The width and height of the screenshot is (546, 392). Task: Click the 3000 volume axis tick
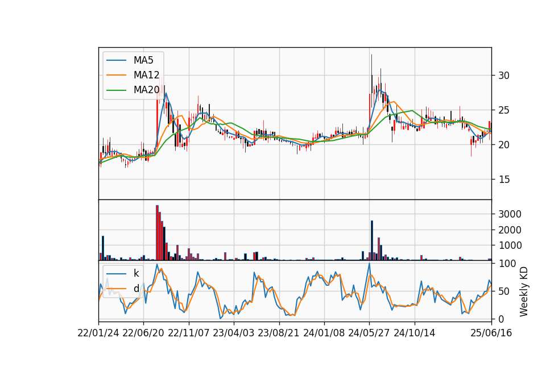pyautogui.click(x=510, y=214)
